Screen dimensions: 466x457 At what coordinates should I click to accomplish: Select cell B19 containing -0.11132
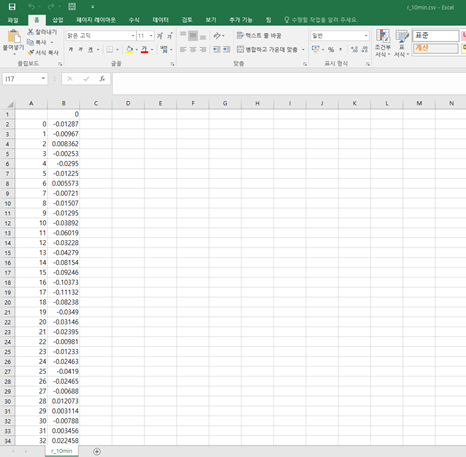tap(63, 292)
